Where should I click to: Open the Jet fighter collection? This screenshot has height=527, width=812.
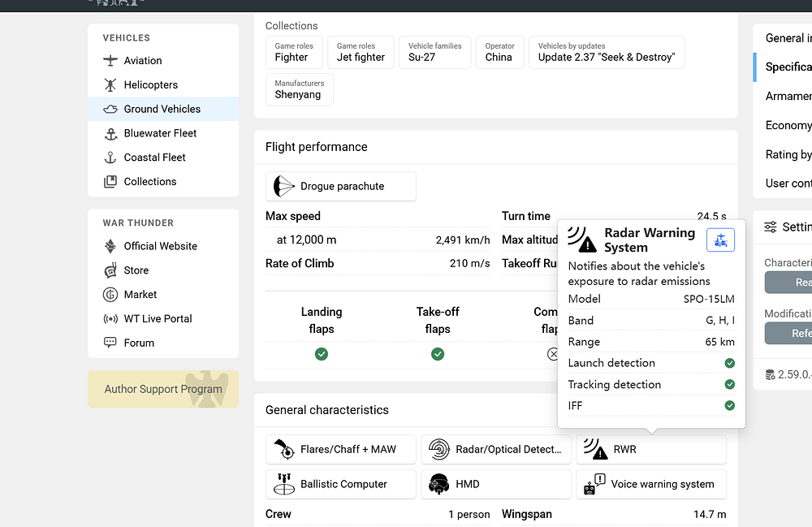361,52
